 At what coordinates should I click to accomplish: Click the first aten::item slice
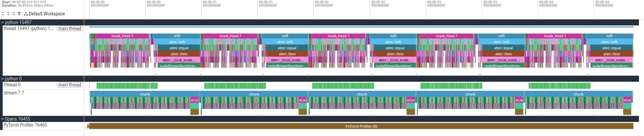coord(179,54)
